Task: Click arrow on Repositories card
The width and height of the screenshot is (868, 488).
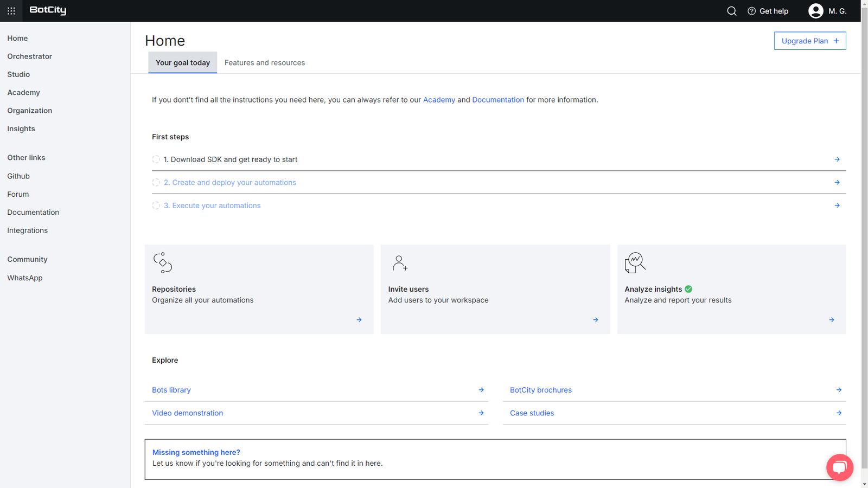Action: pyautogui.click(x=359, y=320)
